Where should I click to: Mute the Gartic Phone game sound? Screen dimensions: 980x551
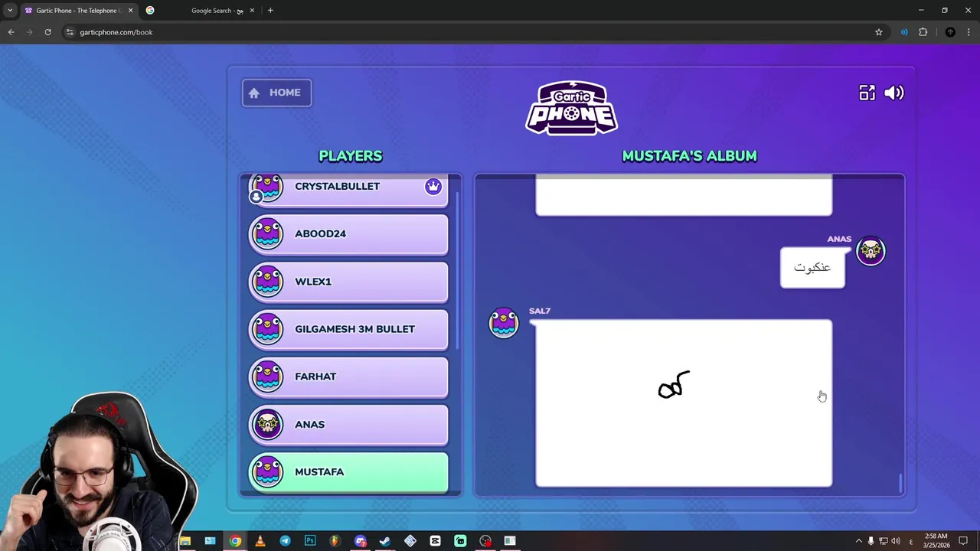click(894, 93)
